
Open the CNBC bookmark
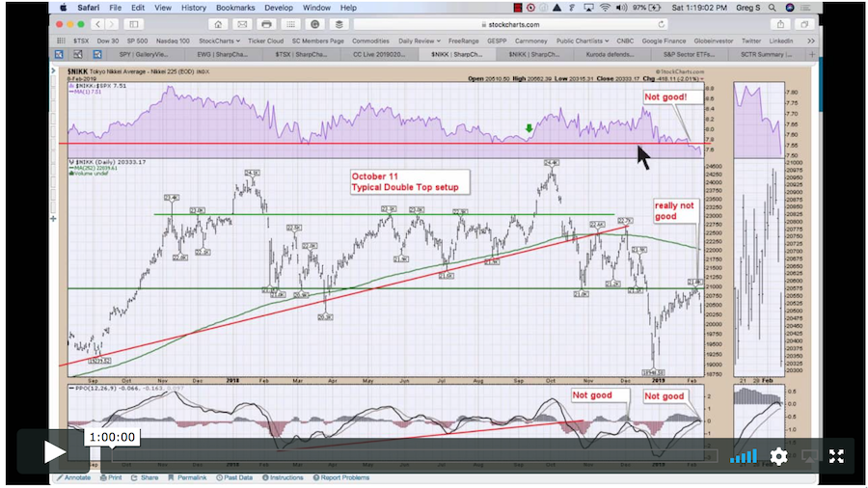point(625,41)
